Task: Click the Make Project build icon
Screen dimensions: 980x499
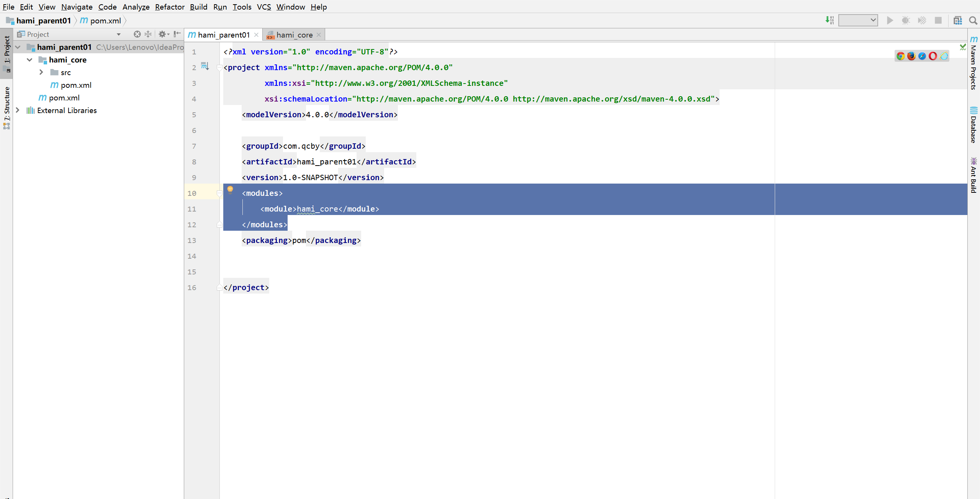Action: [x=829, y=20]
